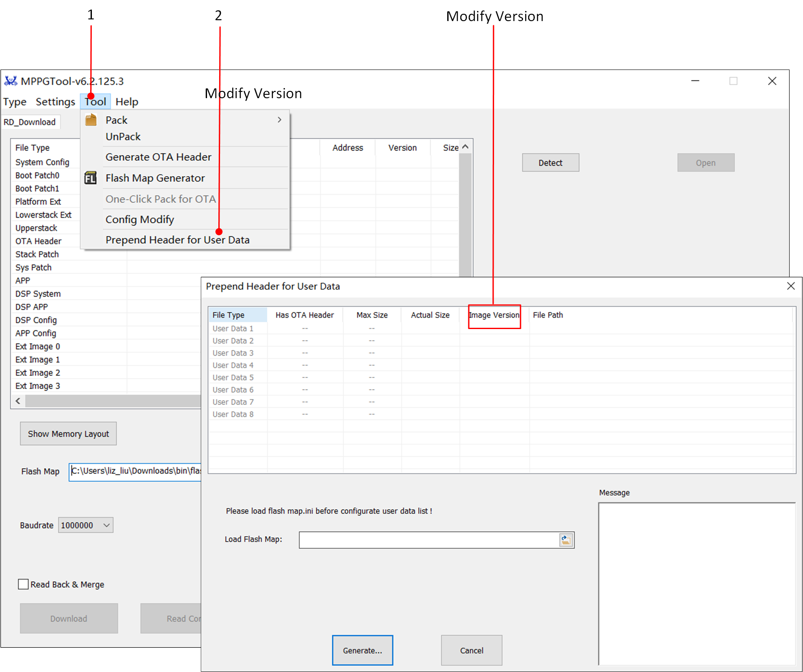Switch to the RD_Download tab

pyautogui.click(x=30, y=122)
